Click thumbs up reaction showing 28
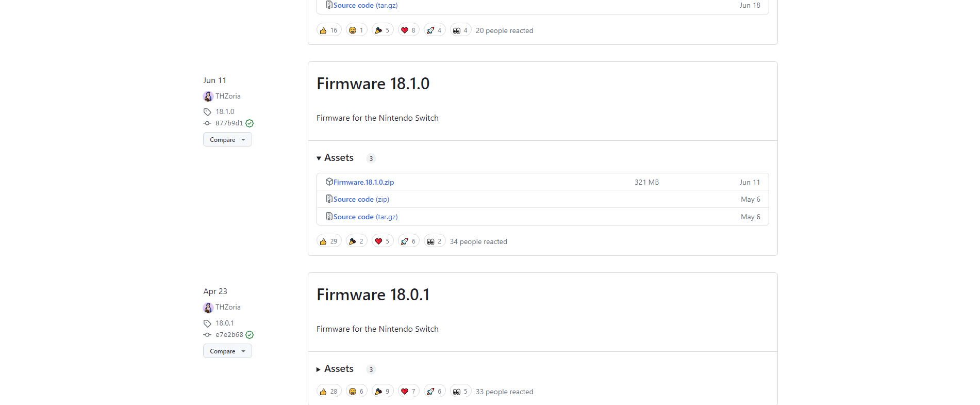This screenshot has height=405, width=980. [329, 391]
